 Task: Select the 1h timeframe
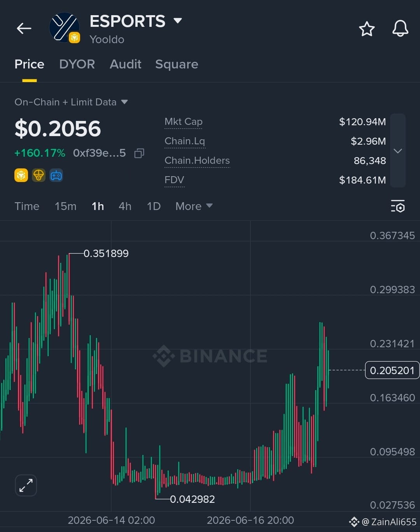click(98, 206)
